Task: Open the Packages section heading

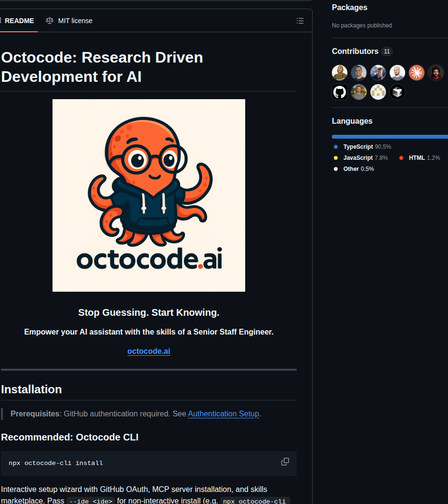Action: (350, 7)
